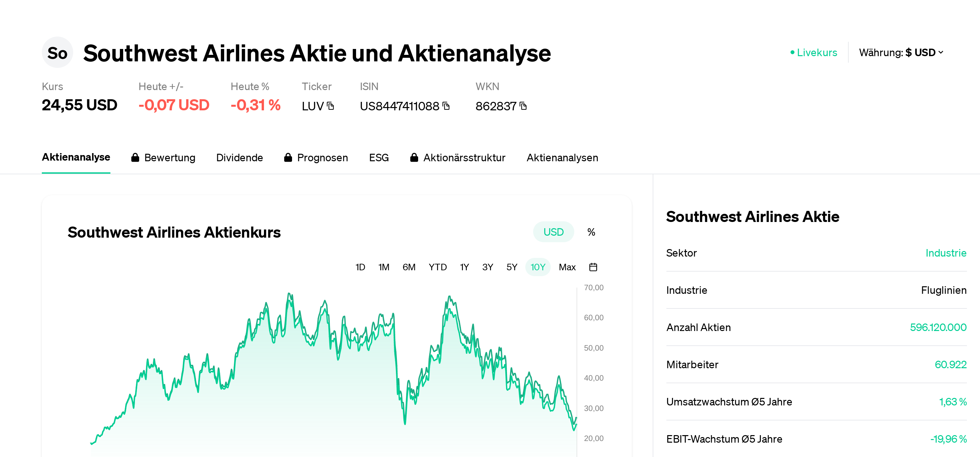
Task: Click the 1,63 % revenue growth value
Action: (x=953, y=402)
